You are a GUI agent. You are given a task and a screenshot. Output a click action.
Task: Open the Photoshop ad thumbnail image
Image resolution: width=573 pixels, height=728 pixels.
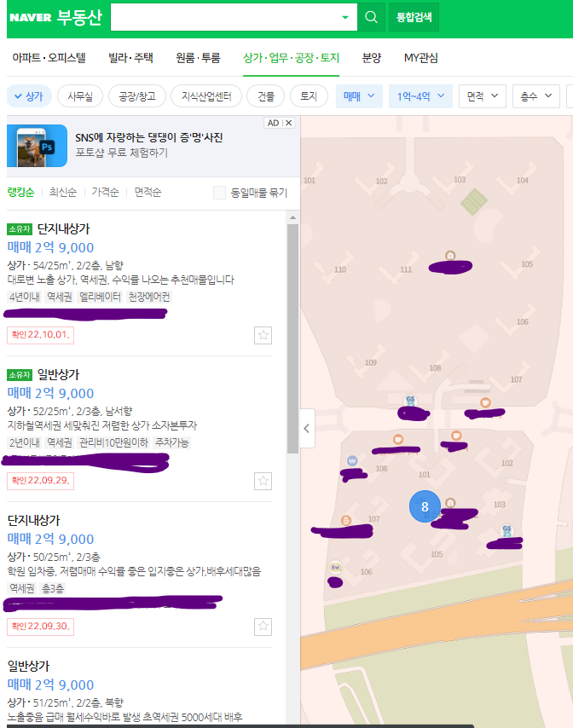[x=38, y=146]
